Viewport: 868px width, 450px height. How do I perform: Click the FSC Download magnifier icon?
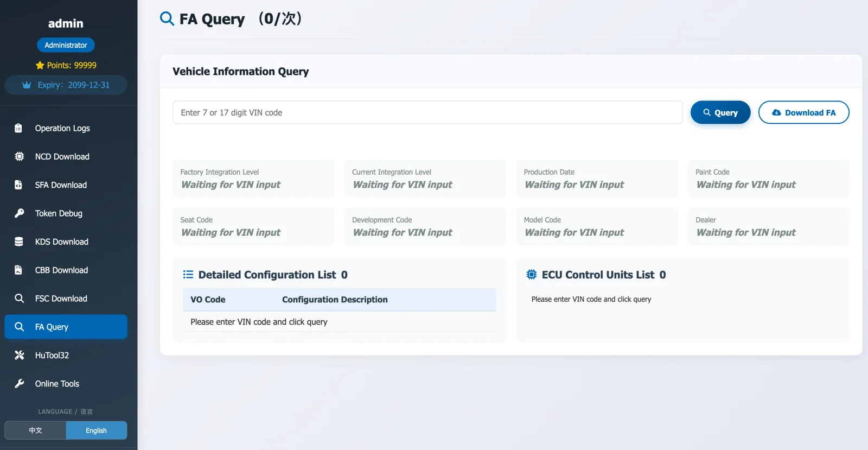(x=19, y=299)
